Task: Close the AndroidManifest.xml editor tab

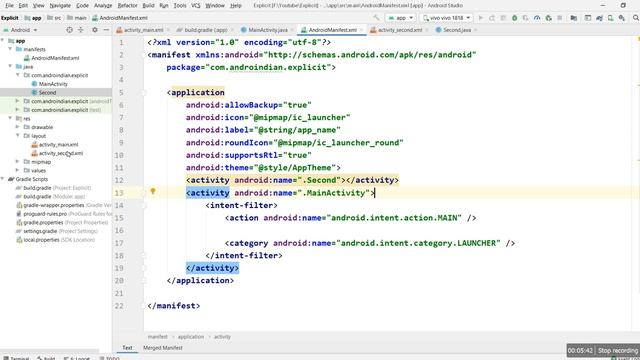Action: tap(361, 30)
